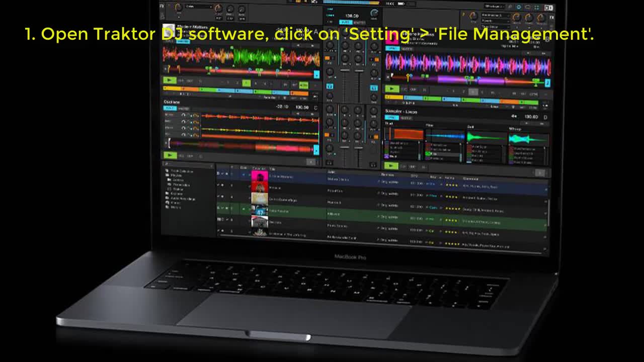
Task: Open the layout selector dropdown in header
Action: (494, 7)
